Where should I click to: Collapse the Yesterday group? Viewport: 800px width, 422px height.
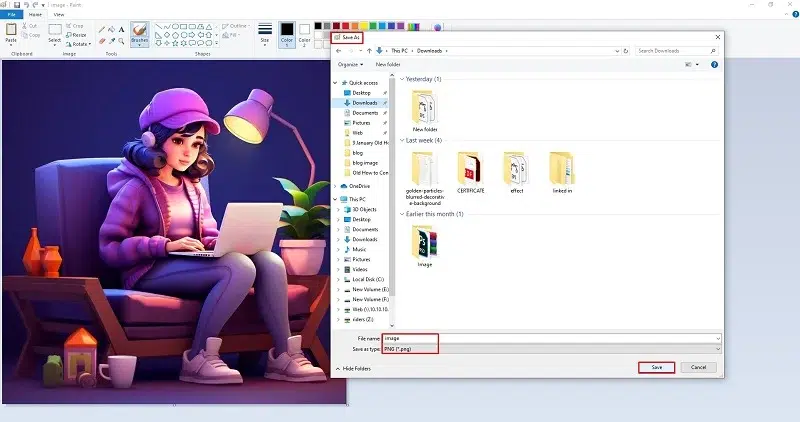(x=402, y=79)
